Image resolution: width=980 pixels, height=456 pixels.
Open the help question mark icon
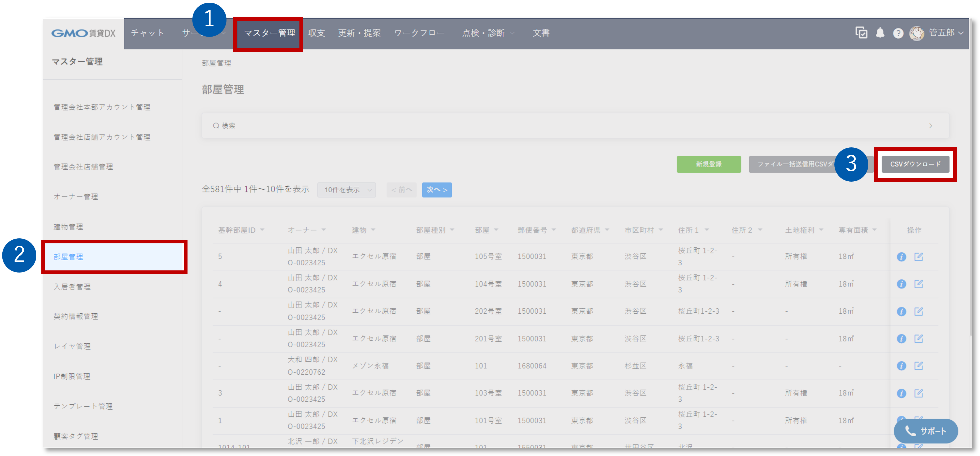(898, 33)
